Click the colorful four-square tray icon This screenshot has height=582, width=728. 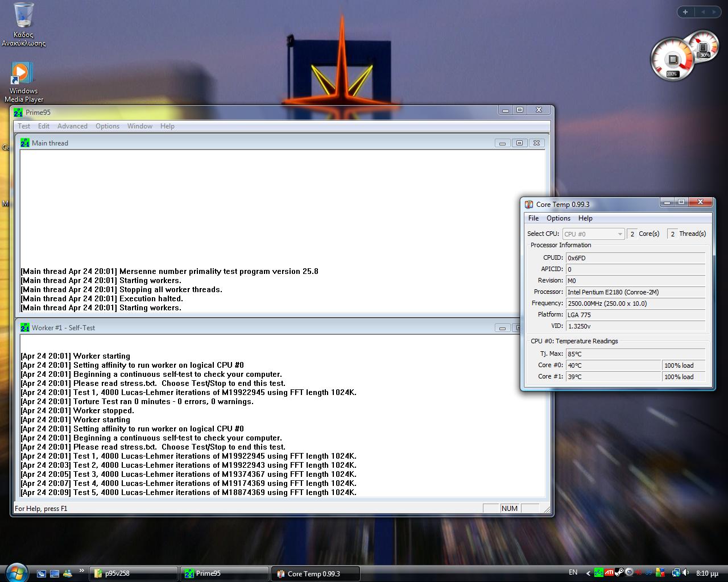click(660, 573)
